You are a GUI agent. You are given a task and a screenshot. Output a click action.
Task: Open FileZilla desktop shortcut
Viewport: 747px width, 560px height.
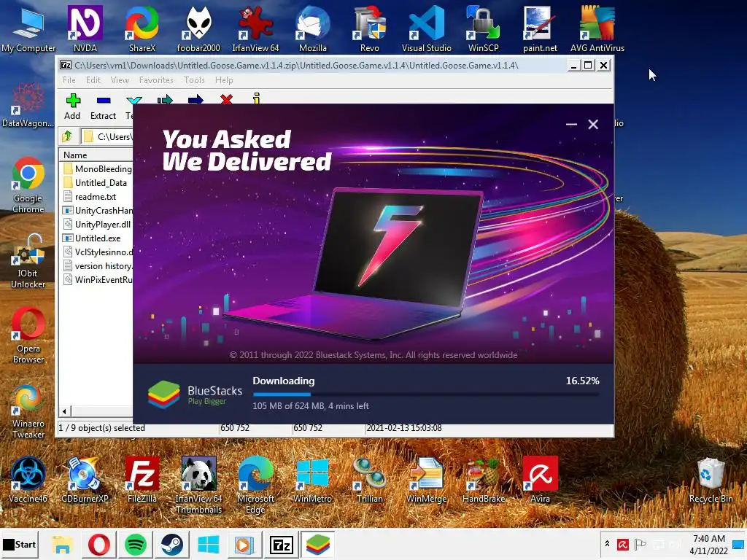[x=142, y=480]
